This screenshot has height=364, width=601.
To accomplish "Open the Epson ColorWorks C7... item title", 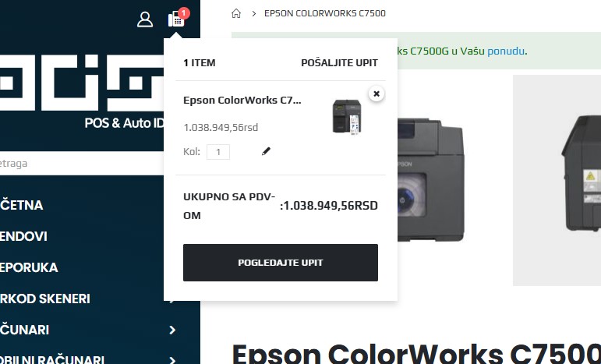I will [242, 101].
